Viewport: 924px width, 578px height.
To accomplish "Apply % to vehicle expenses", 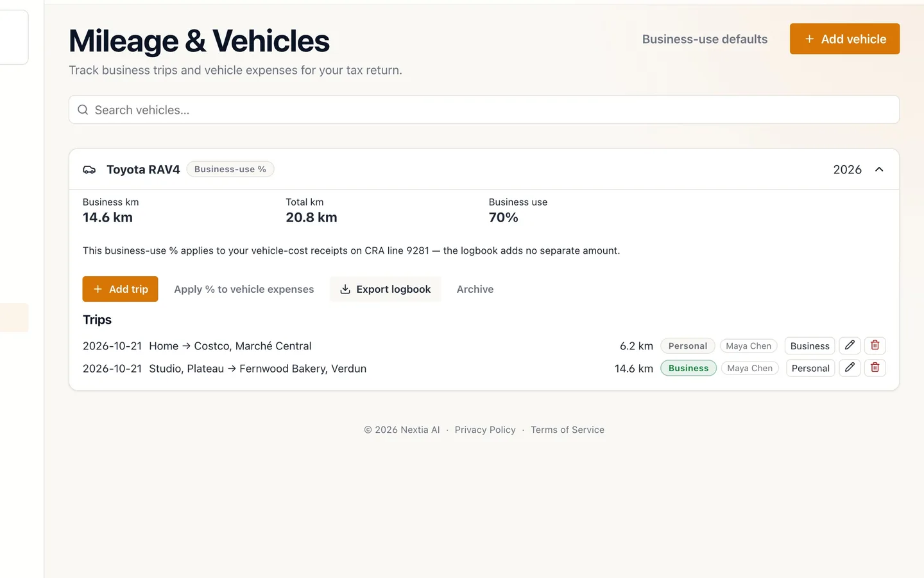I will [244, 289].
